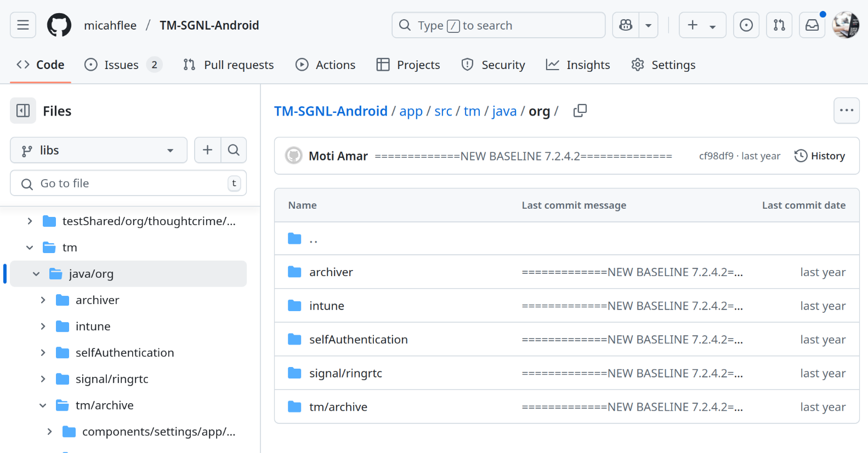Copy the path icon
This screenshot has height=453, width=868.
coord(580,111)
